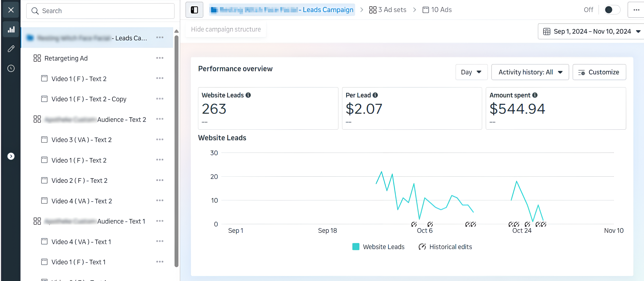Open the clock history icon
Image resolution: width=644 pixels, height=281 pixels.
coord(11,68)
